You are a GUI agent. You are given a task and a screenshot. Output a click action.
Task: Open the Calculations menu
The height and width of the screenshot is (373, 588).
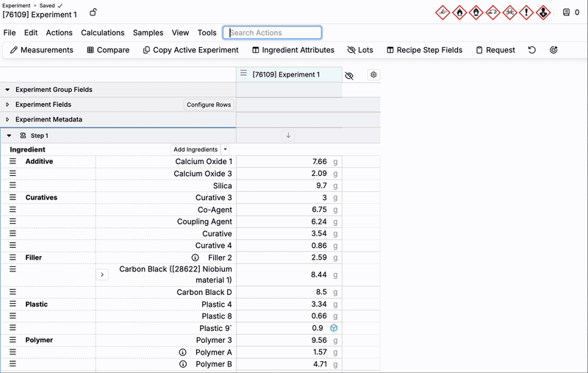coord(102,32)
